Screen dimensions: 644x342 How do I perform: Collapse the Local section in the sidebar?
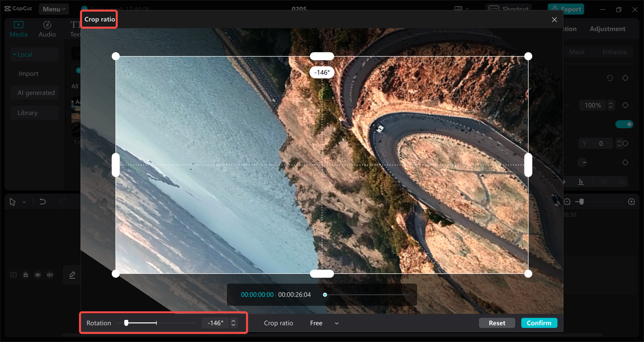(x=24, y=54)
